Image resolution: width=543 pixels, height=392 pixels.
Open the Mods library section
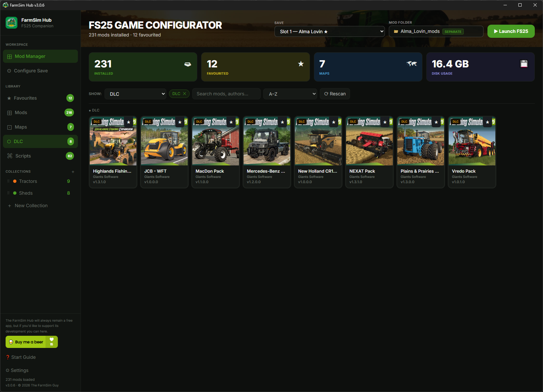coord(40,112)
